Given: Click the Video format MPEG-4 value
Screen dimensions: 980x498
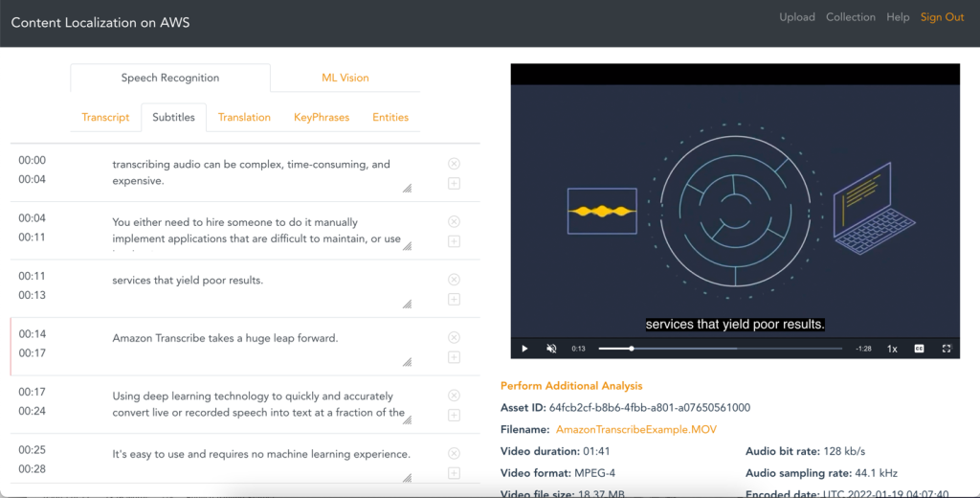Looking at the screenshot, I should (x=595, y=473).
